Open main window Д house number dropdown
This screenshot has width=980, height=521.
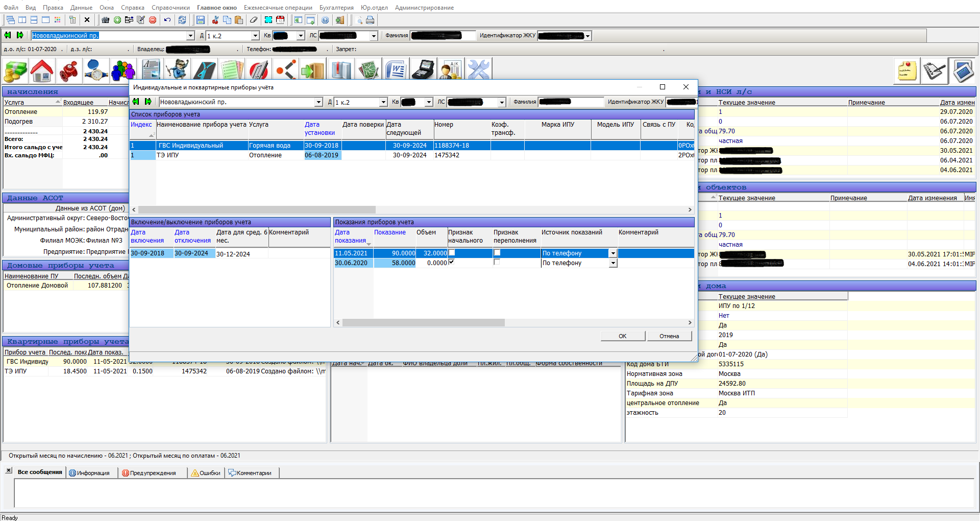click(x=255, y=36)
